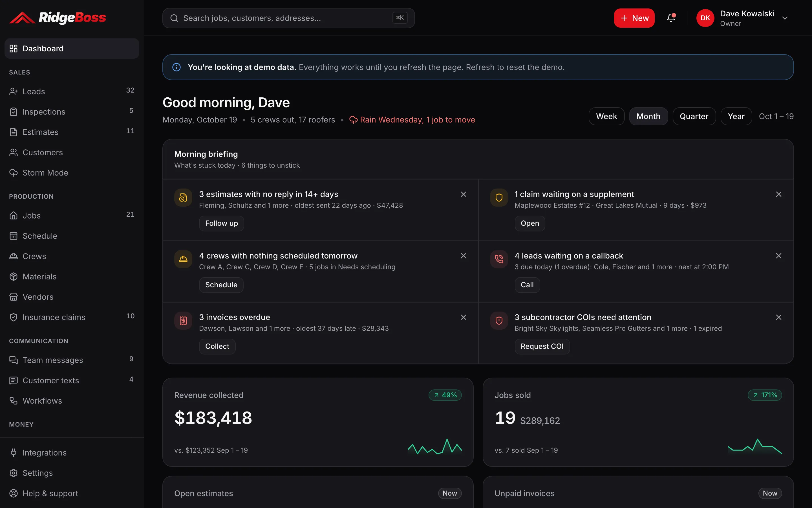
Task: Expand the Dave Kowalski account menu chevron
Action: (785, 18)
